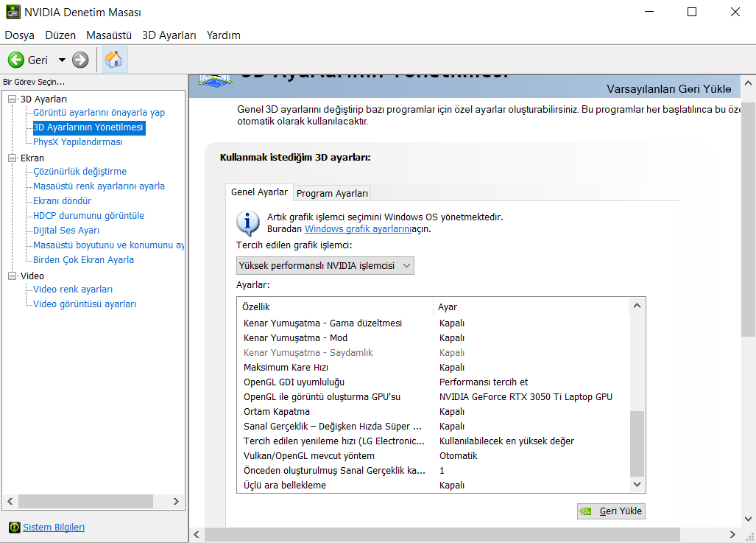Click the green Geri back arrow icon
Viewport: 756px width, 543px height.
tap(16, 60)
